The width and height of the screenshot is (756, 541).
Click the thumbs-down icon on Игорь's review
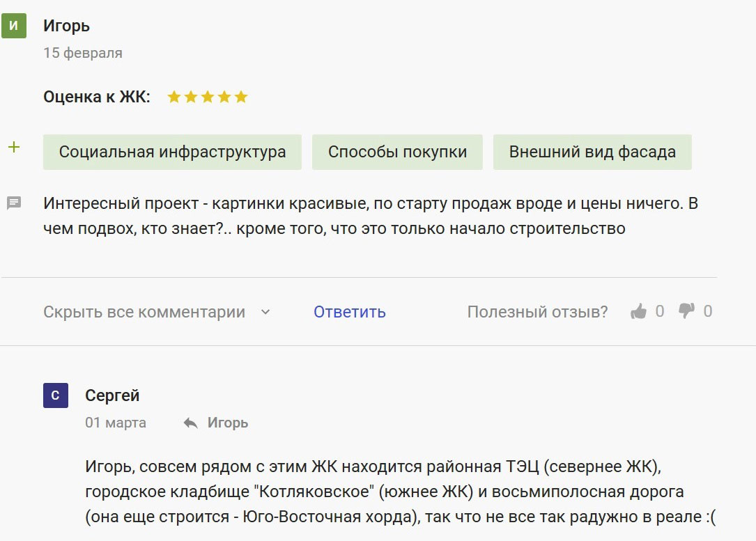coord(686,311)
